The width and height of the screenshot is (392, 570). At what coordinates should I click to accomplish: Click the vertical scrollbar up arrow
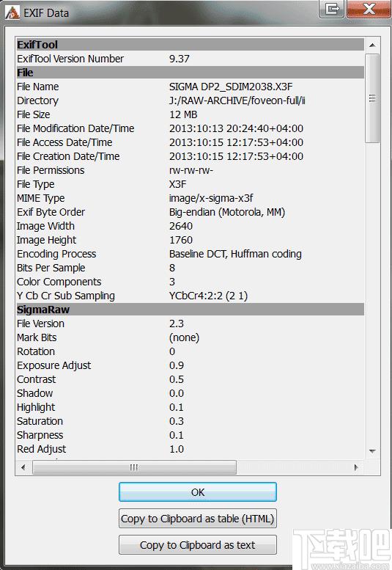click(x=372, y=45)
